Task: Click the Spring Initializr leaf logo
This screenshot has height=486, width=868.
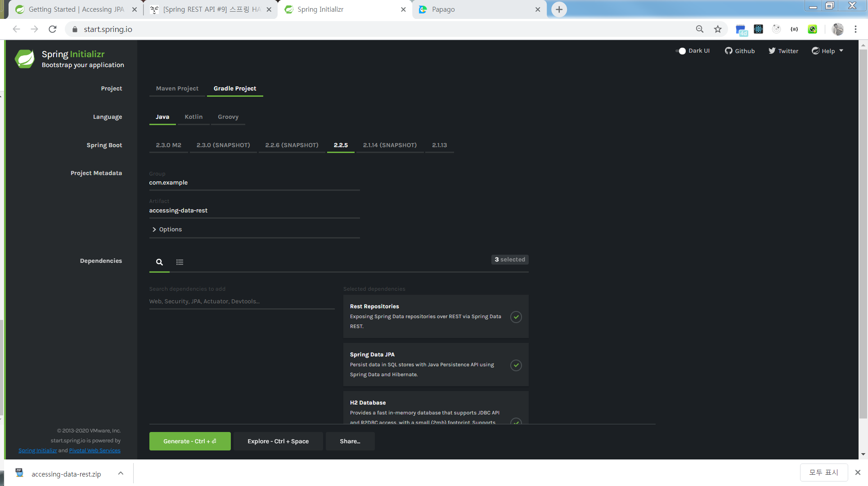Action: tap(25, 59)
